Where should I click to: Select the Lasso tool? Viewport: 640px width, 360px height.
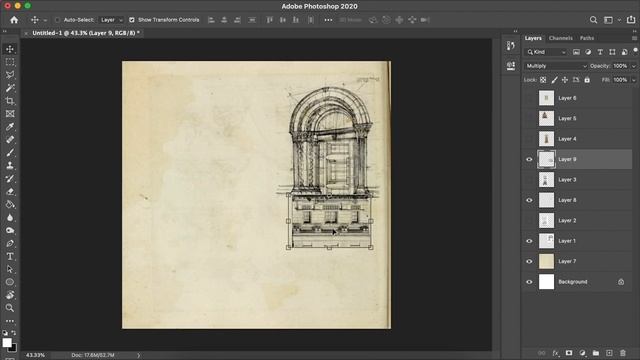point(10,75)
